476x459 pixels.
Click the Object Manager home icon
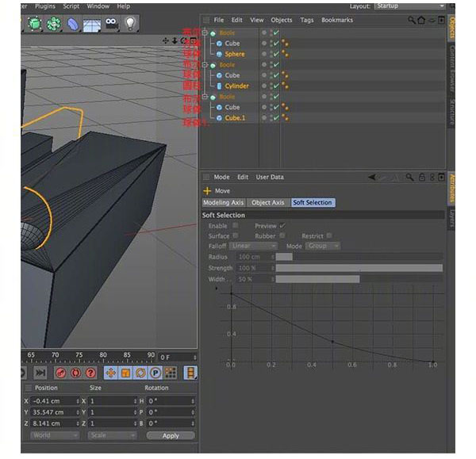click(421, 20)
